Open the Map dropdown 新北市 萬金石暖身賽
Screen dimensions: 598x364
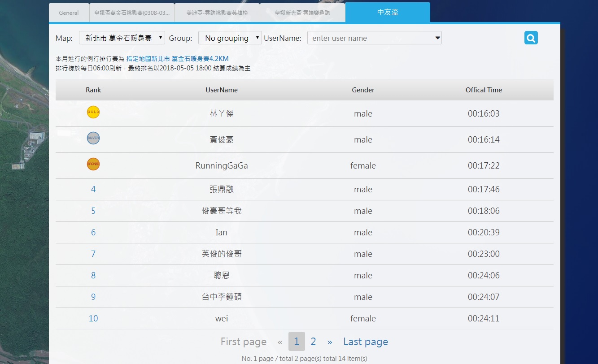pyautogui.click(x=122, y=38)
